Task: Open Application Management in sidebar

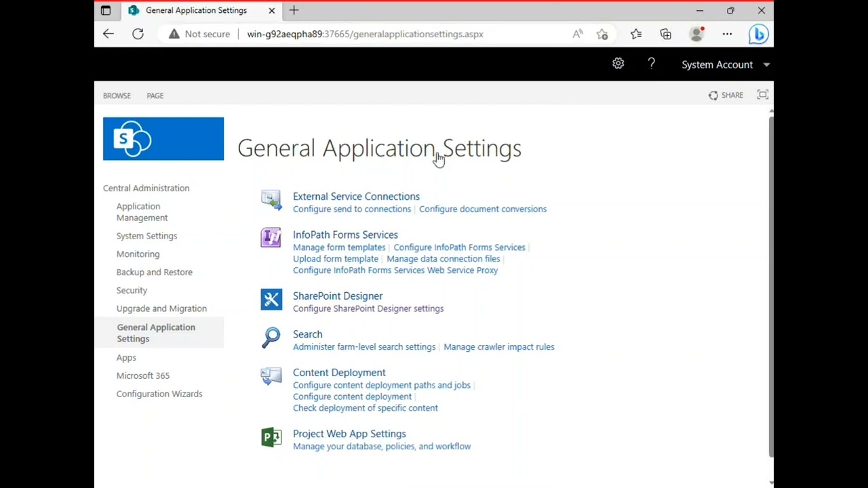Action: click(x=142, y=212)
